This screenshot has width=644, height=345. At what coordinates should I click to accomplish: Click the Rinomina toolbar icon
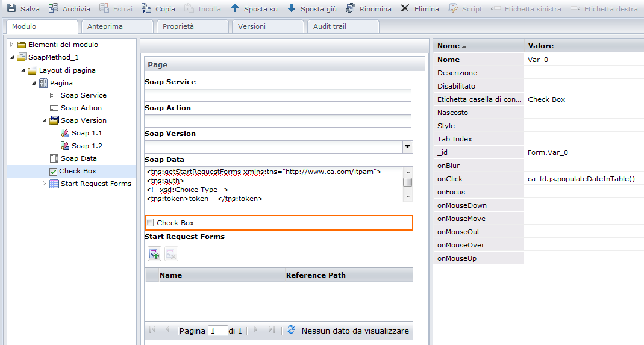point(351,8)
